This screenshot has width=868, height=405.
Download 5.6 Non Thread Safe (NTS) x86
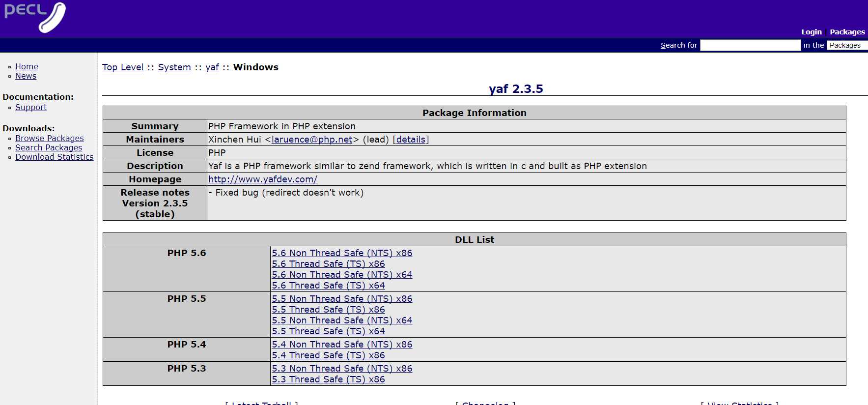click(342, 253)
